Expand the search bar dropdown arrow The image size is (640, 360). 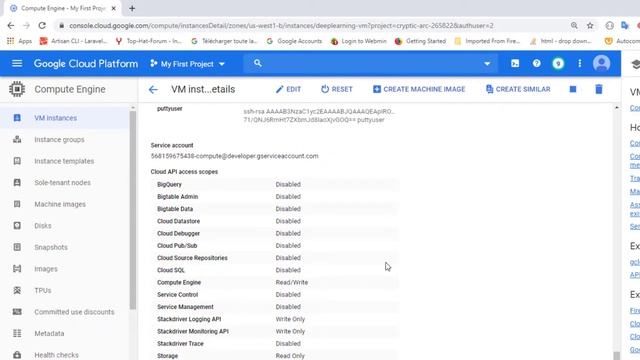487,64
